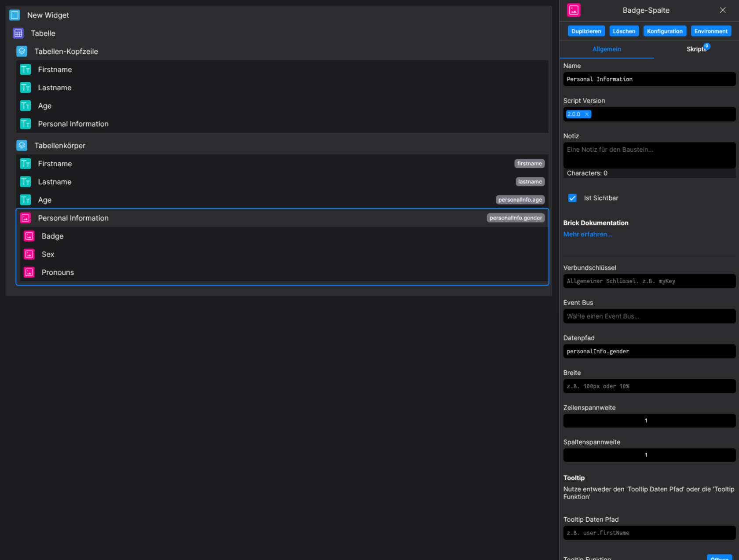The image size is (739, 560).
Task: Remove the Script Version 2.0.0 tag
Action: pos(586,114)
